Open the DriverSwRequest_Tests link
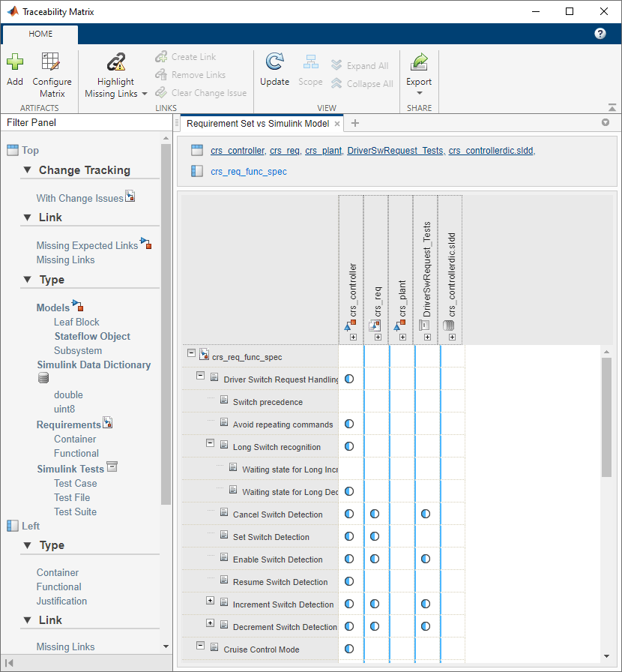 point(396,151)
